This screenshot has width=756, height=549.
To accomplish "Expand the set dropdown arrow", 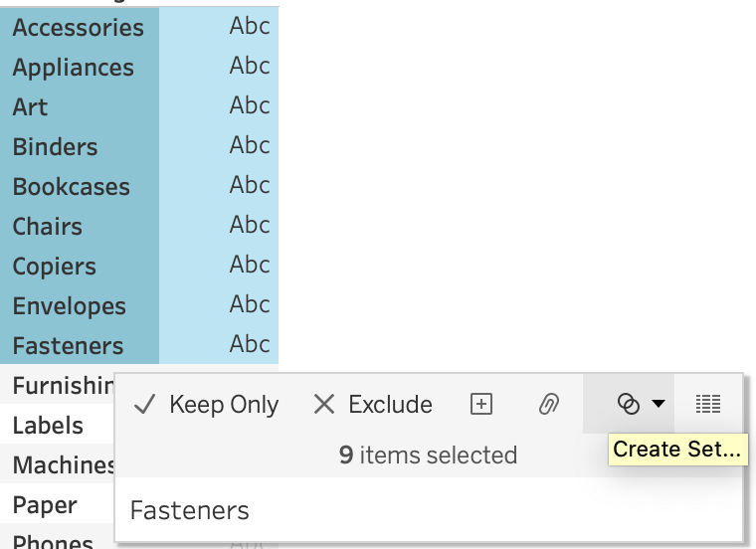I will pyautogui.click(x=659, y=404).
